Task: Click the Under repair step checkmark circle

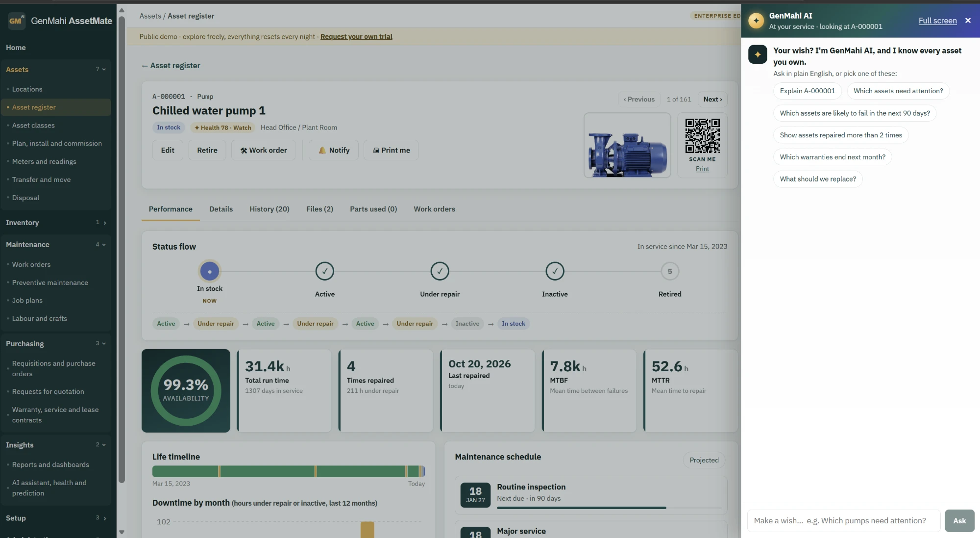Action: [440, 271]
